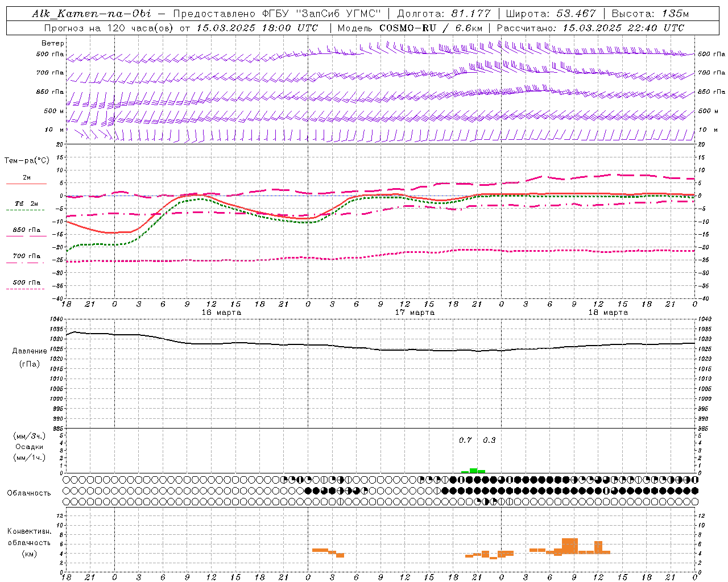Click the 'Осадки' precipitation label

point(30,447)
